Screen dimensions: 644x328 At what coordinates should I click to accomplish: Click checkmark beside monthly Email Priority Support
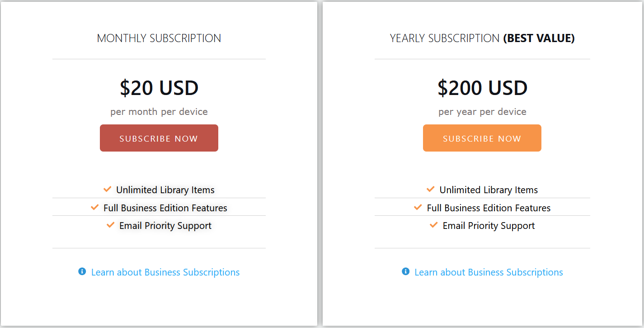111,225
